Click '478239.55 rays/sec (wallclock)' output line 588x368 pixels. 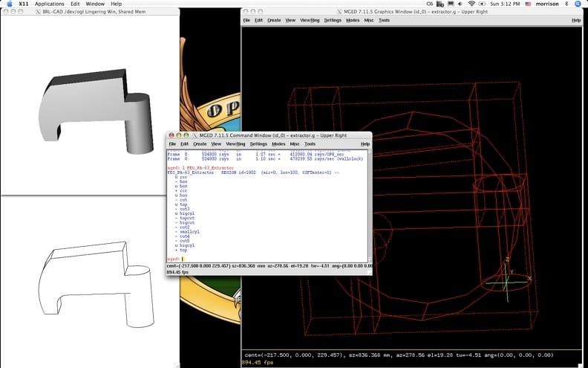pos(326,159)
